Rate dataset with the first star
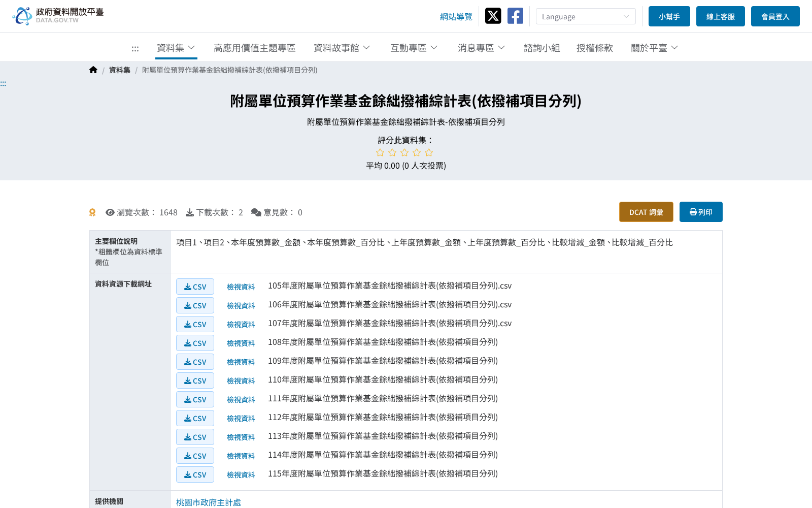The image size is (812, 508). (x=380, y=152)
